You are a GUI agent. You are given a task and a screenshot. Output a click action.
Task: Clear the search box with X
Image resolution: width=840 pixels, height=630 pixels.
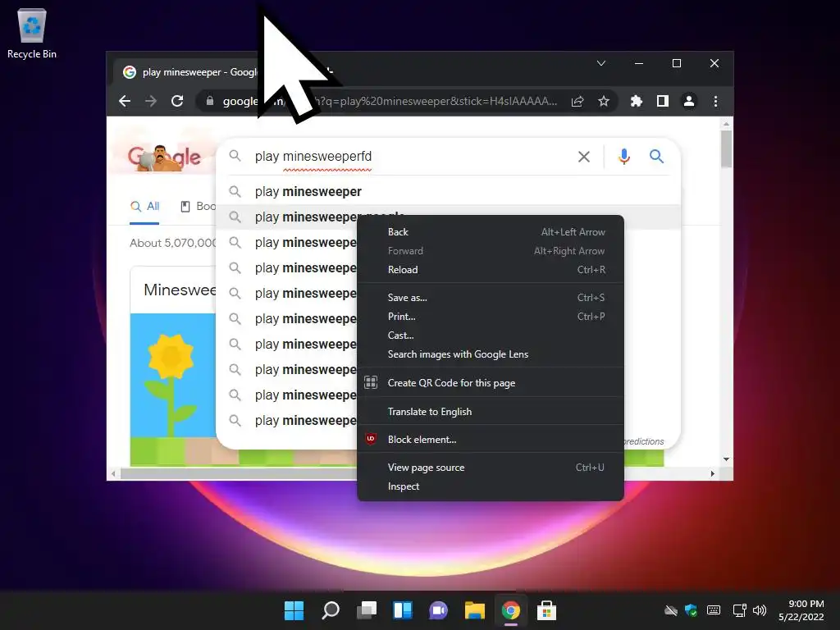584,157
